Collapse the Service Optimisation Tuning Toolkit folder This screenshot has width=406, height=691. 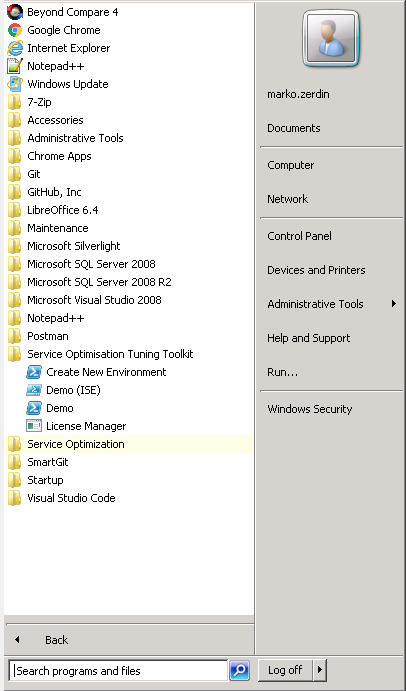point(110,354)
